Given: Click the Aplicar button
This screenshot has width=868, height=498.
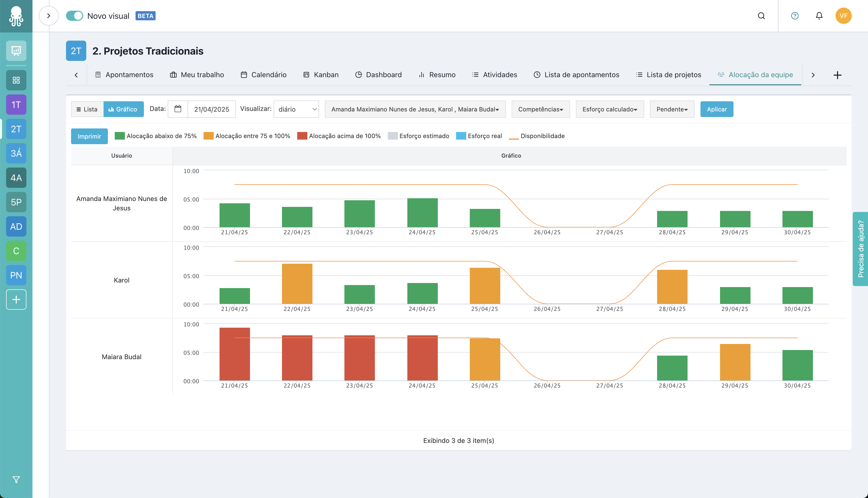Looking at the screenshot, I should (x=716, y=109).
